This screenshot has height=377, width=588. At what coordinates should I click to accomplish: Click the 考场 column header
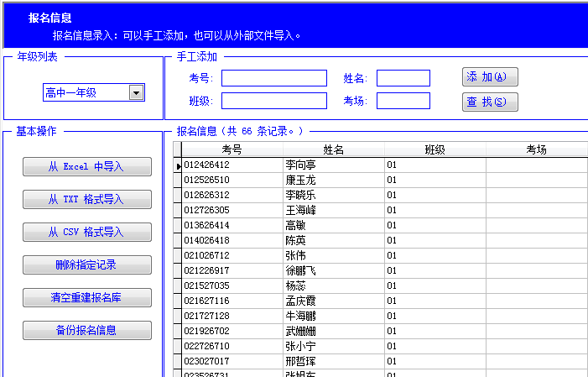(x=536, y=149)
